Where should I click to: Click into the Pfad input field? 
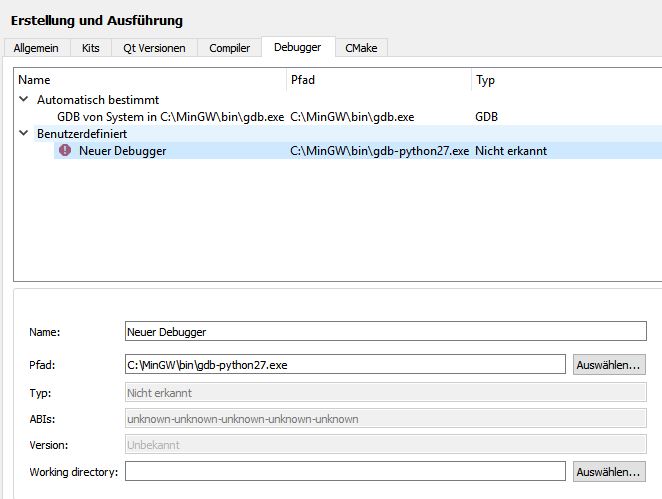point(345,365)
